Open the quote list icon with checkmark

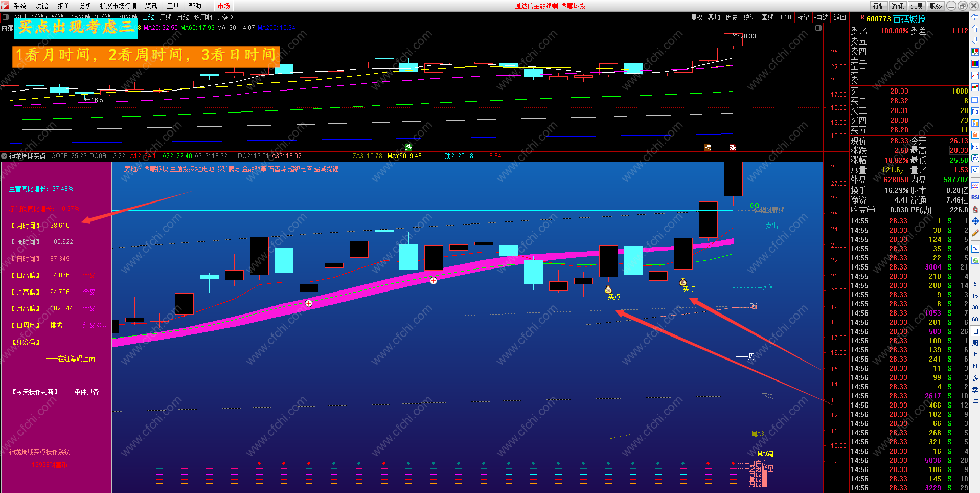coord(975,52)
